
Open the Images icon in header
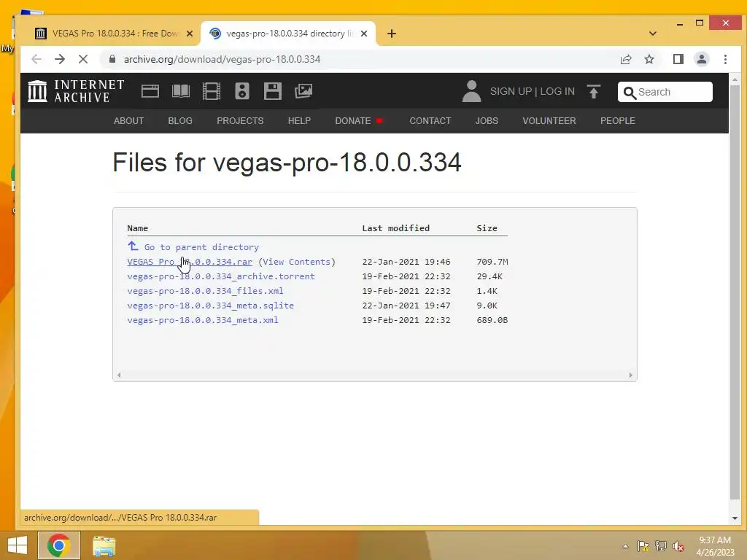(x=303, y=91)
